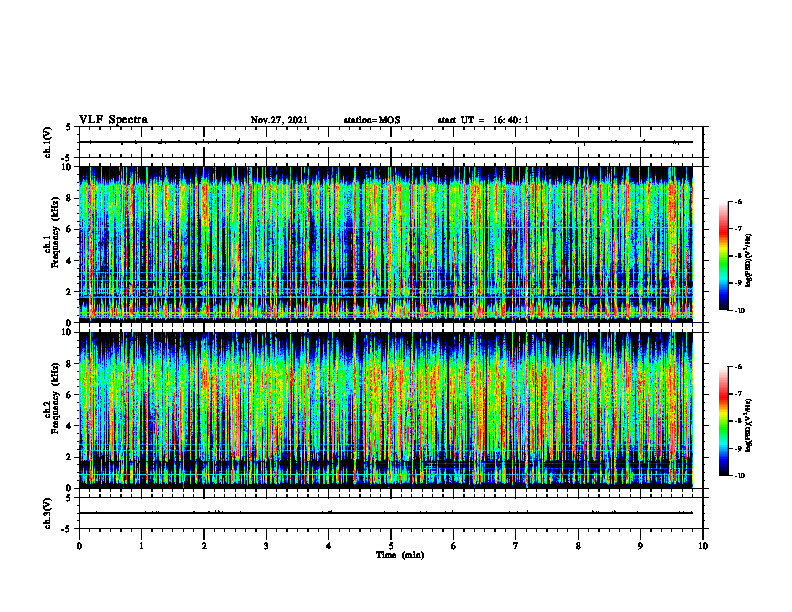Click the ch.3 voltage waveform trace
792x612 pixels.
coord(386,513)
